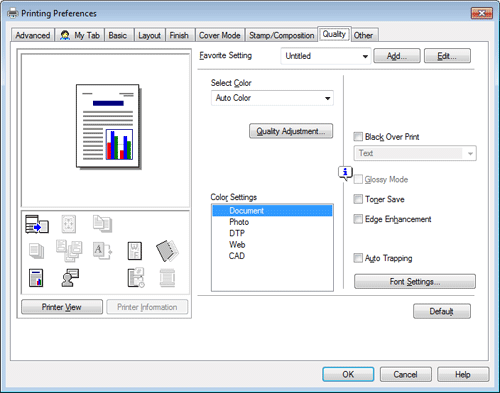
Task: Click the blue information balloon icon
Action: pyautogui.click(x=345, y=173)
